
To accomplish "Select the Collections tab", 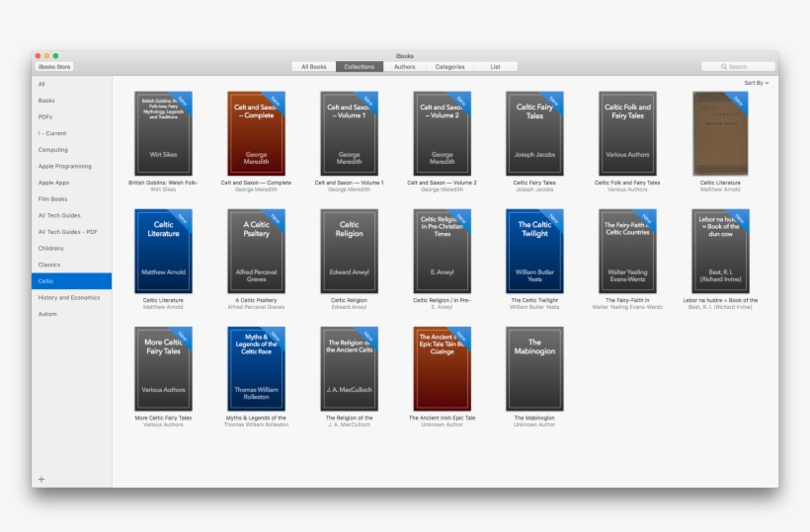I will point(359,66).
